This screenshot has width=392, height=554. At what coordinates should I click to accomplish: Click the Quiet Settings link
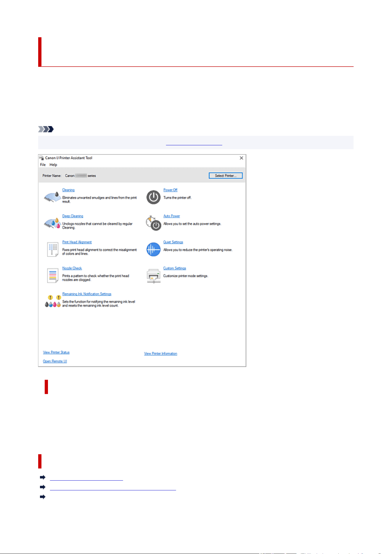pyautogui.click(x=173, y=242)
